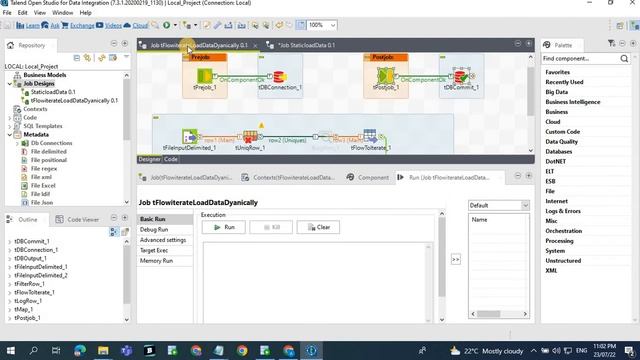This screenshot has height=360, width=640.
Task: Expand the Db Connections node
Action: pos(17,143)
